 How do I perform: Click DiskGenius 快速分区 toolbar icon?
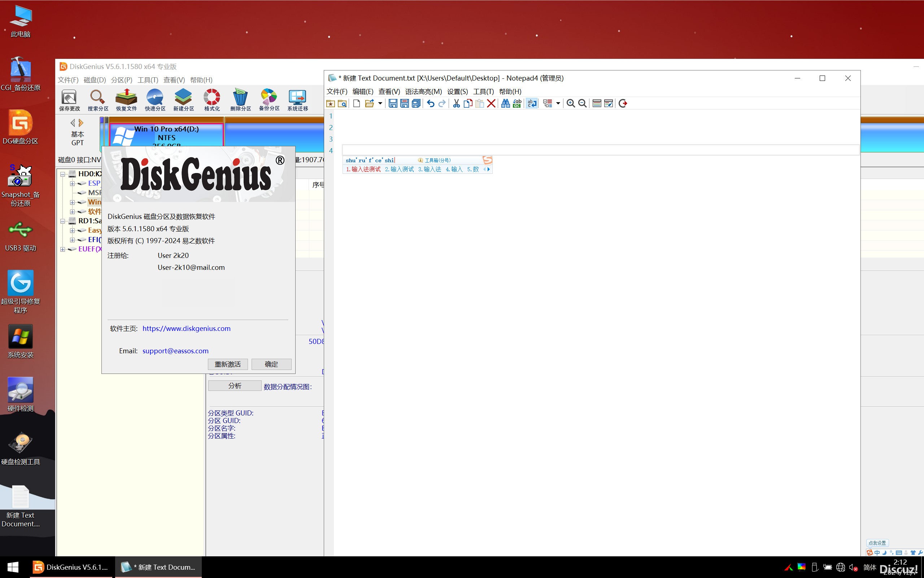(x=155, y=100)
